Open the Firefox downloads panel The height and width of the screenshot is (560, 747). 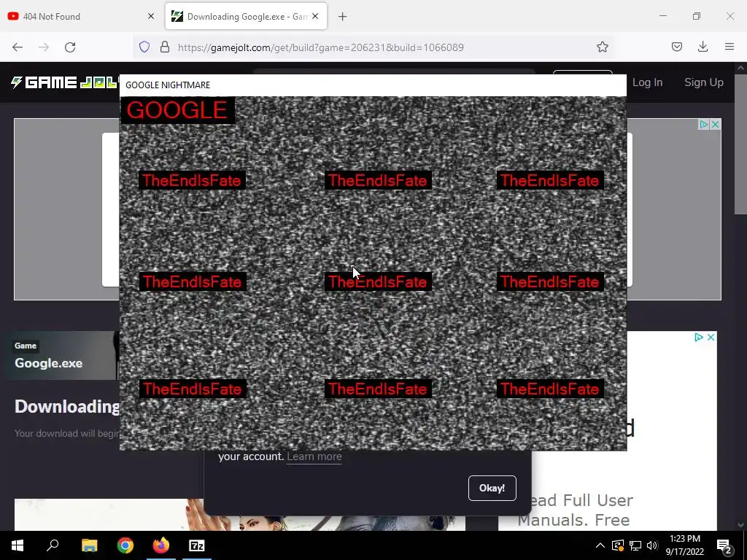(703, 47)
